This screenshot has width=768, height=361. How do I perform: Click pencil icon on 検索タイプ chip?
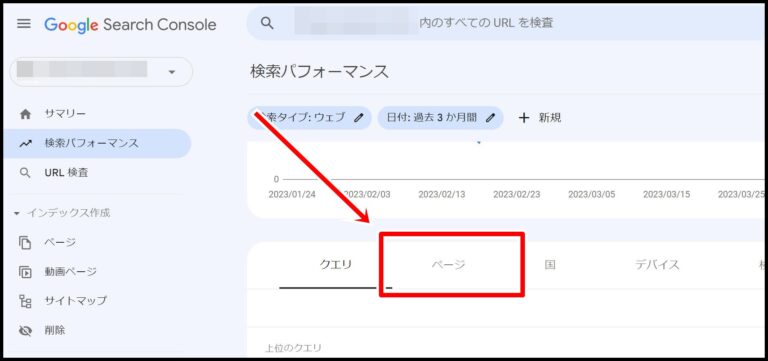click(359, 118)
